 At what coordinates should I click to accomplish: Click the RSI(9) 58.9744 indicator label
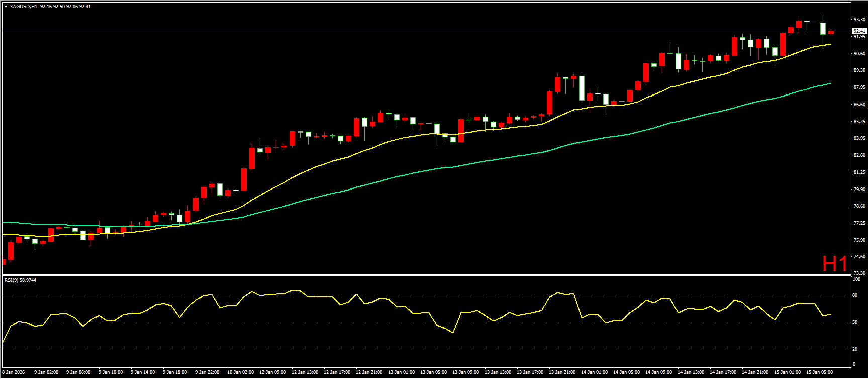[x=21, y=280]
